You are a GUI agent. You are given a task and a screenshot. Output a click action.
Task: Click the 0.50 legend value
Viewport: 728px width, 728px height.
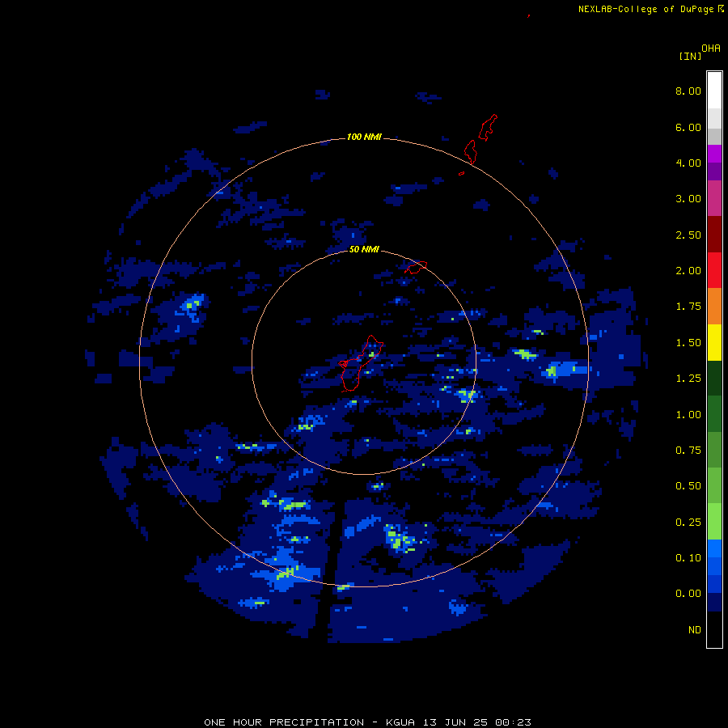688,486
